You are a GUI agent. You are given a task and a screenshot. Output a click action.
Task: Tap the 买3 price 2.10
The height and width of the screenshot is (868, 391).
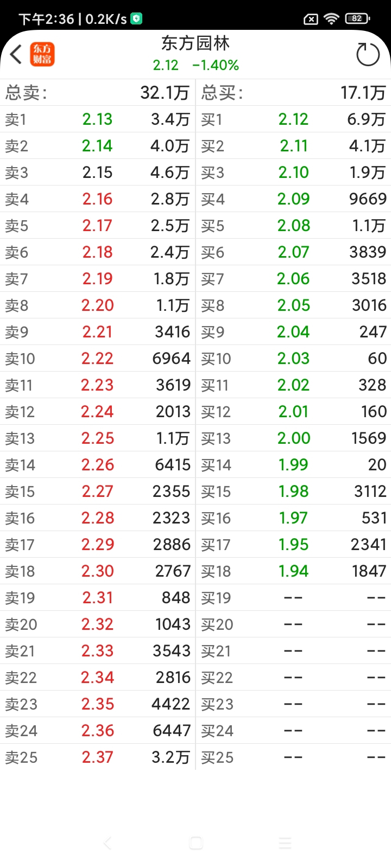coord(293,173)
